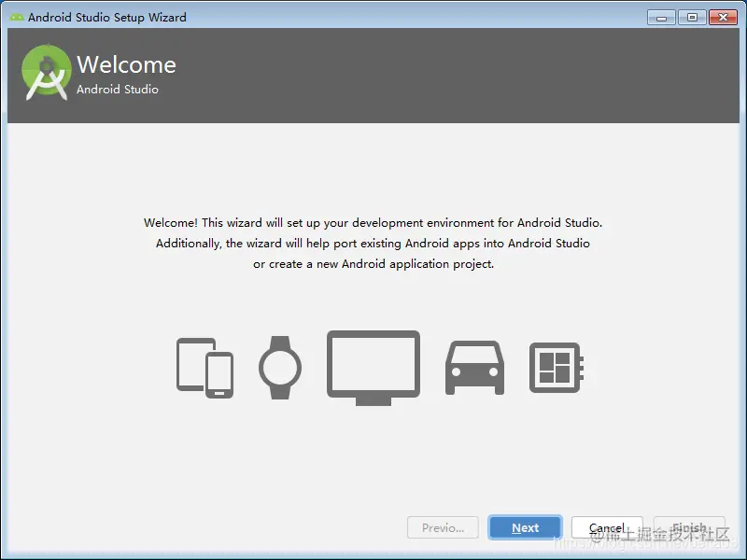The height and width of the screenshot is (560, 747).
Task: Click the 'Android Studio' subtitle under Welcome
Action: (x=118, y=90)
